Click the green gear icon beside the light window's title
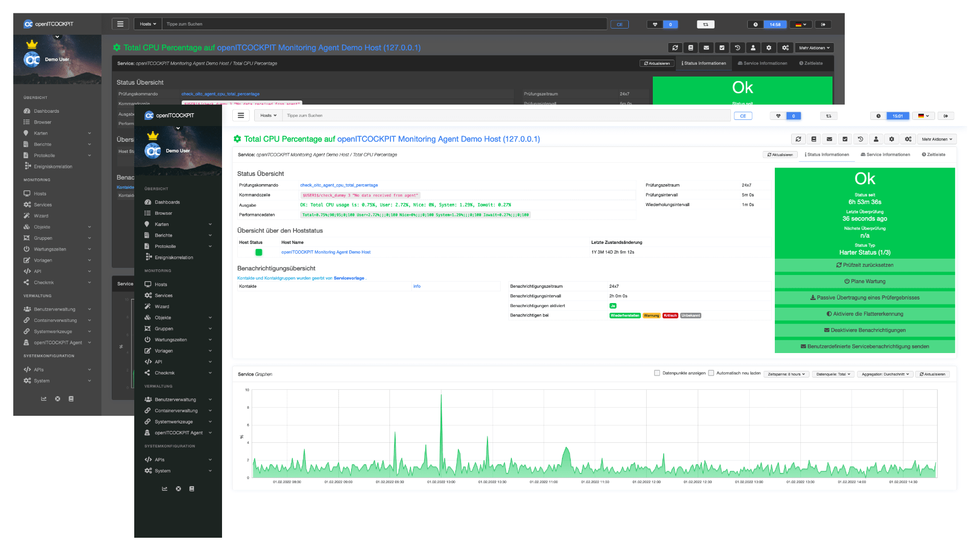980x551 pixels. 237,139
